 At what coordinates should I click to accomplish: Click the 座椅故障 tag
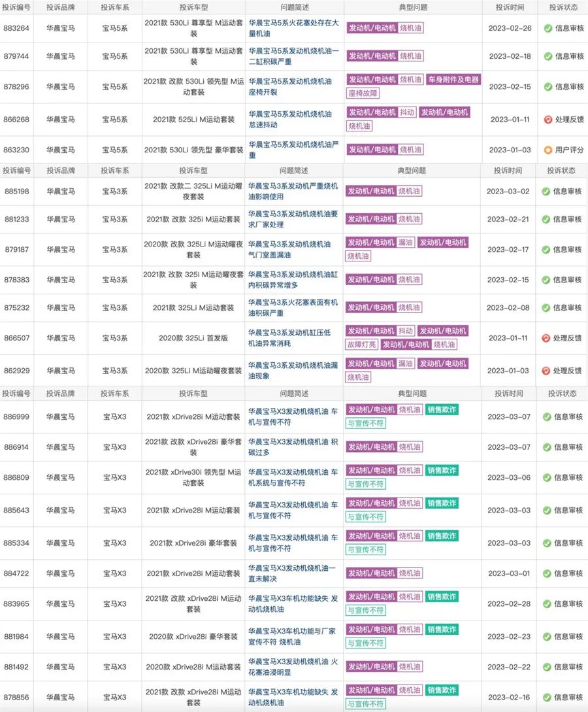click(x=363, y=93)
